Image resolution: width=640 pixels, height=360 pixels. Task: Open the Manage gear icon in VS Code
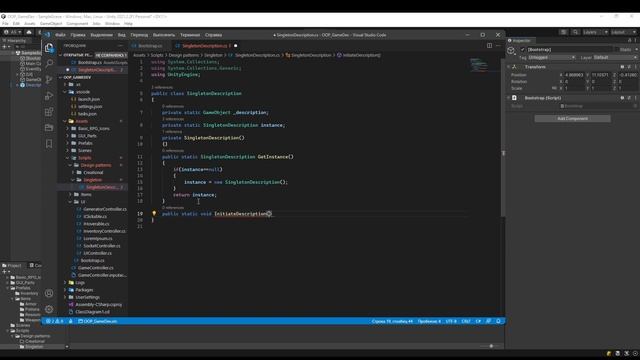(x=49, y=309)
